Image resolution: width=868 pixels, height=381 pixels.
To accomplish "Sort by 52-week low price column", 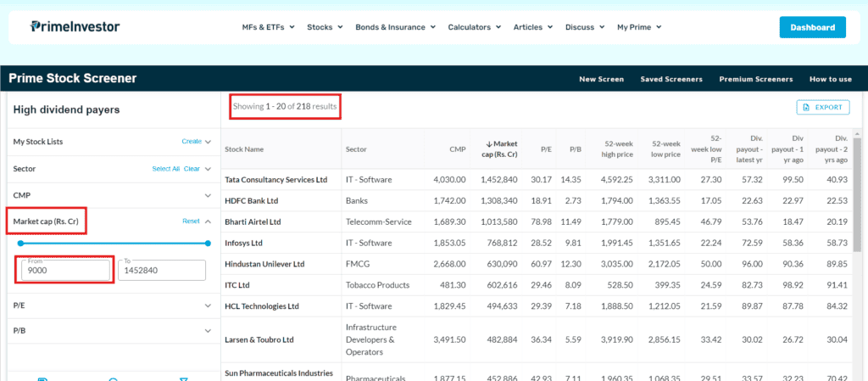I will click(x=666, y=149).
